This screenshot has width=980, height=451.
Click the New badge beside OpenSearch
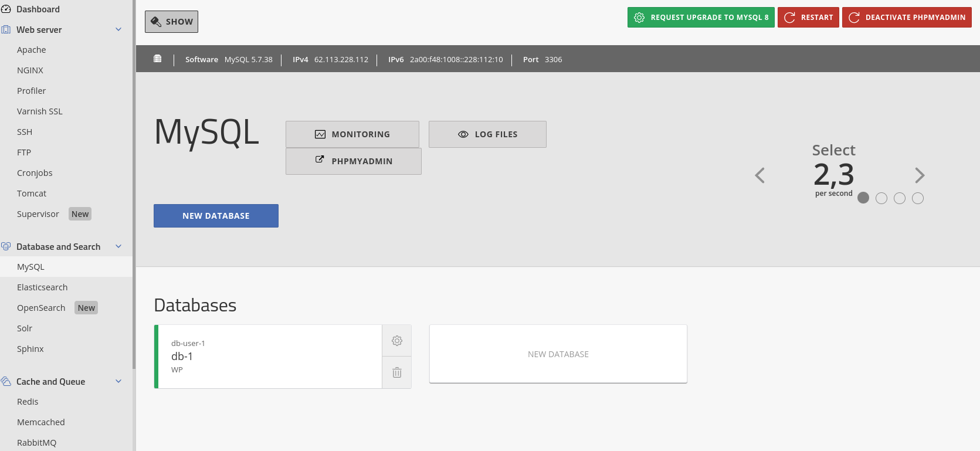click(86, 308)
